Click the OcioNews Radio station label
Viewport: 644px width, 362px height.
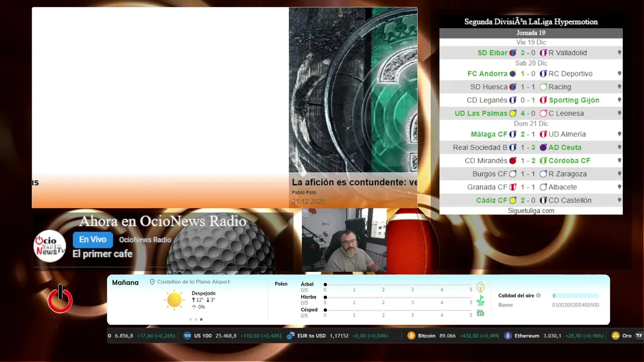point(145,240)
